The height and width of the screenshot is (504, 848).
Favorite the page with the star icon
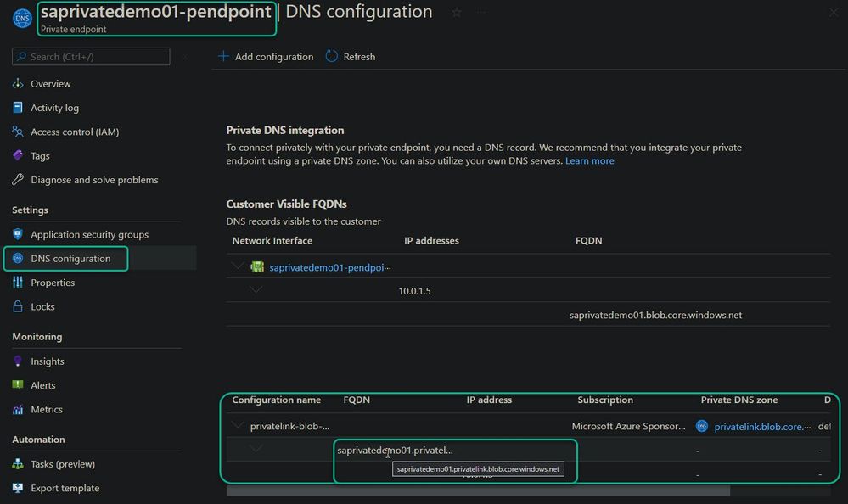point(457,12)
